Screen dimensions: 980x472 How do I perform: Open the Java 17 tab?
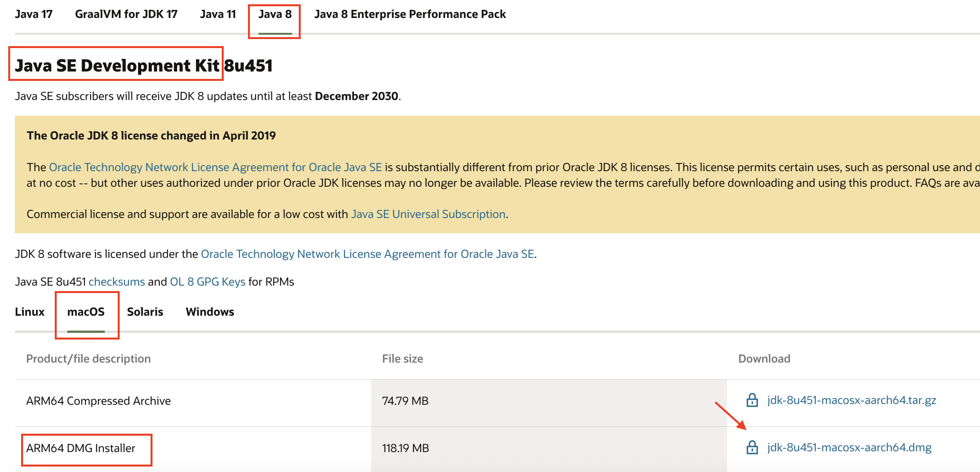pos(34,14)
